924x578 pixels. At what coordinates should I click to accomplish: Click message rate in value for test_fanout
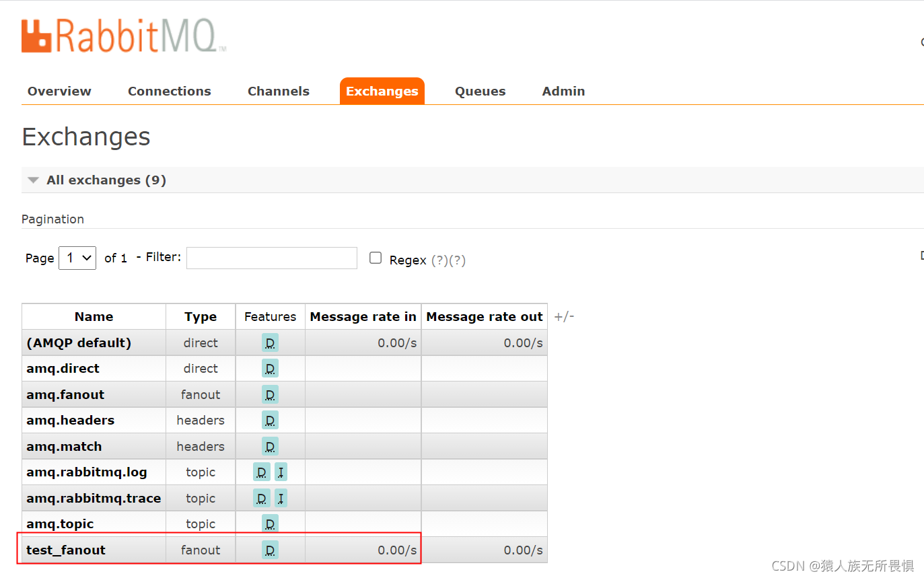click(397, 550)
